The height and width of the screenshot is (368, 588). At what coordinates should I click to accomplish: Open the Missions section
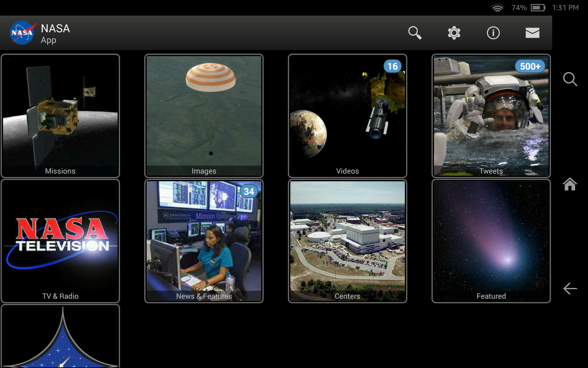coord(60,116)
